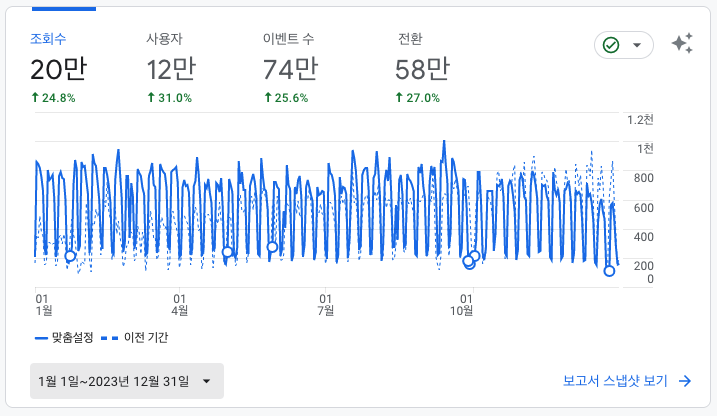
Task: Click the up arrow beside 27.0%
Action: pos(400,98)
